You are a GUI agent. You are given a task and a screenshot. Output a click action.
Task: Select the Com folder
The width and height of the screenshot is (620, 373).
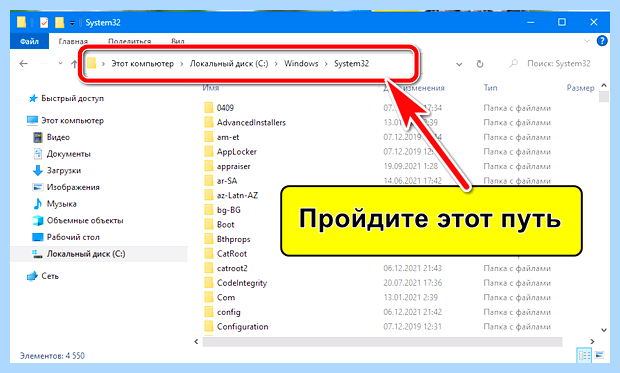pyautogui.click(x=226, y=297)
